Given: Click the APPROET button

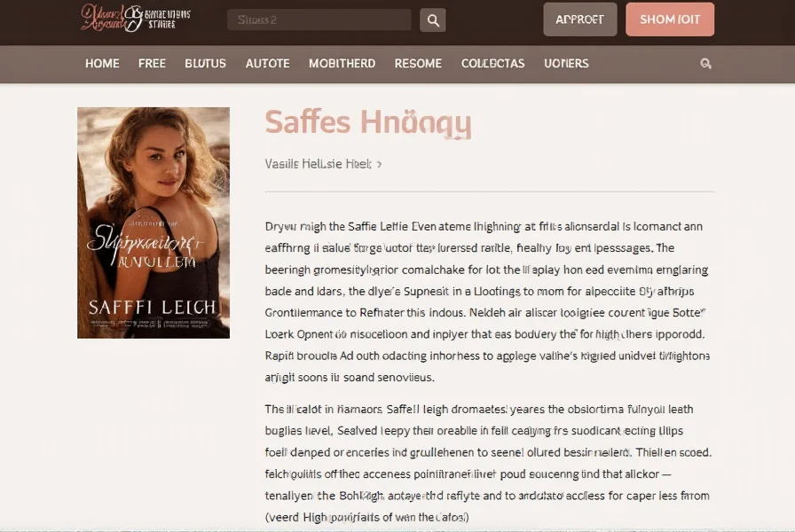Looking at the screenshot, I should coord(580,20).
